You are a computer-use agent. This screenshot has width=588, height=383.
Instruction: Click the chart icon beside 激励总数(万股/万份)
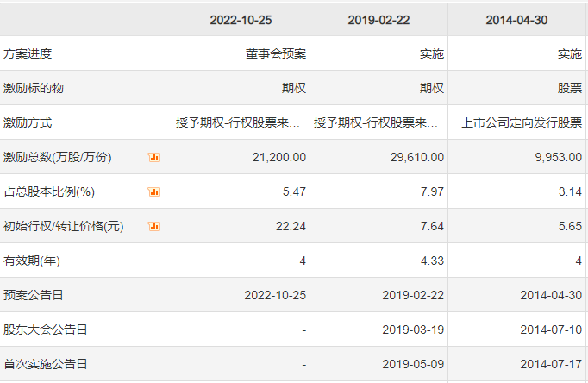(x=154, y=157)
